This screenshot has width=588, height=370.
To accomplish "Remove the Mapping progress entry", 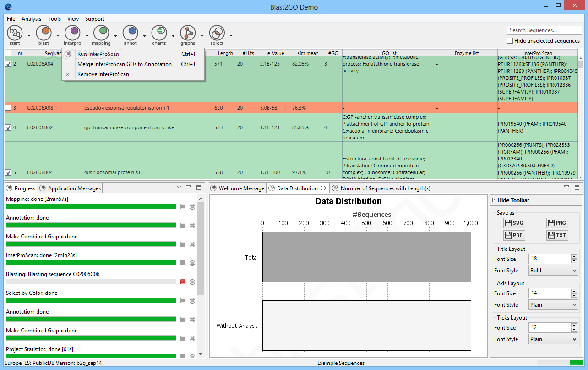I will pos(192,206).
